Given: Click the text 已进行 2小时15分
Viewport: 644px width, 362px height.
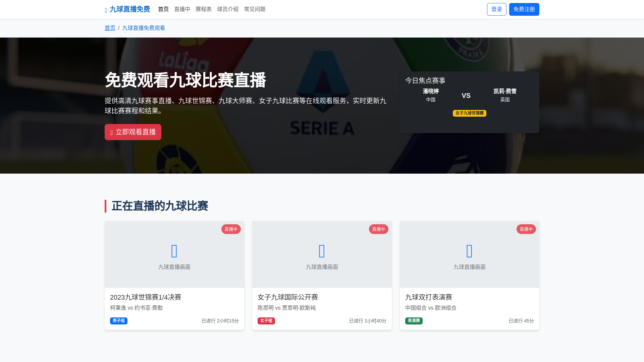Looking at the screenshot, I should coord(220,321).
